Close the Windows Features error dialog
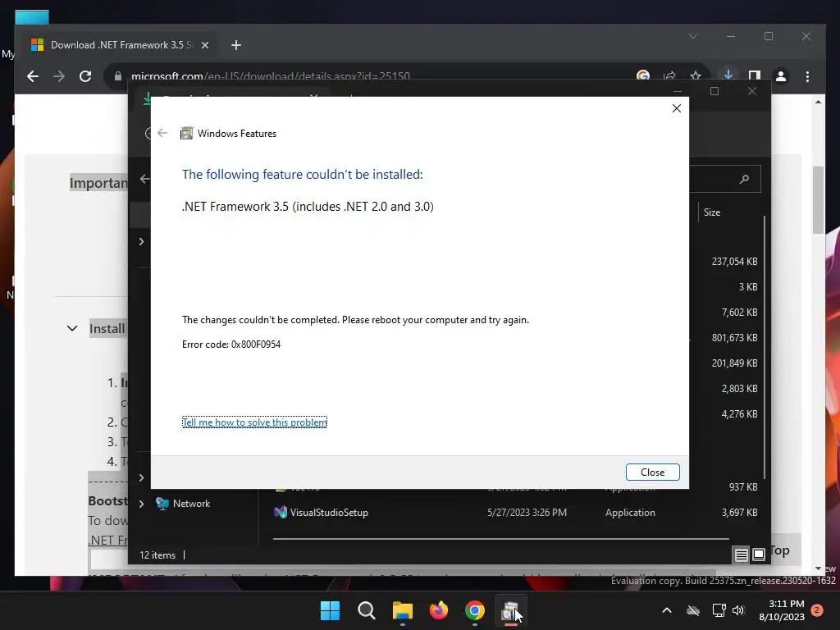 (x=652, y=472)
